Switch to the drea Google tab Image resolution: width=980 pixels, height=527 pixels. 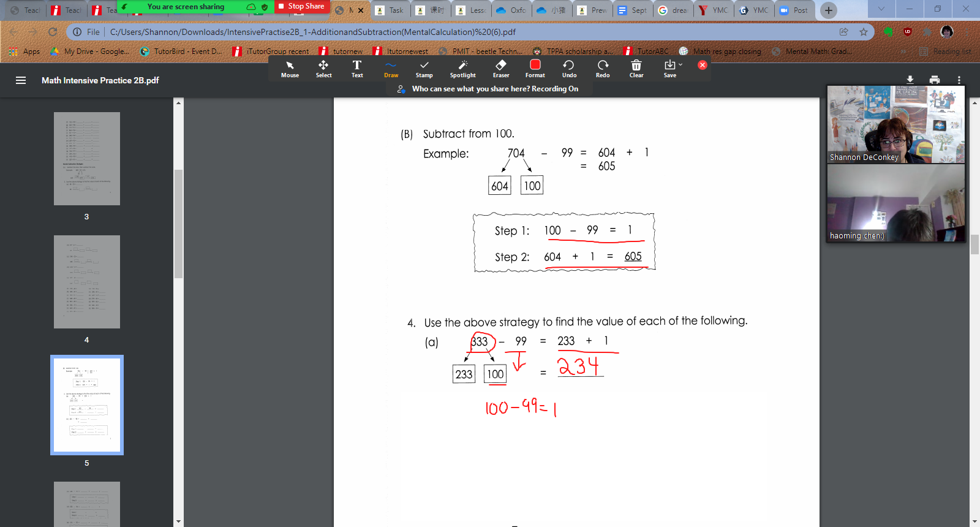673,10
